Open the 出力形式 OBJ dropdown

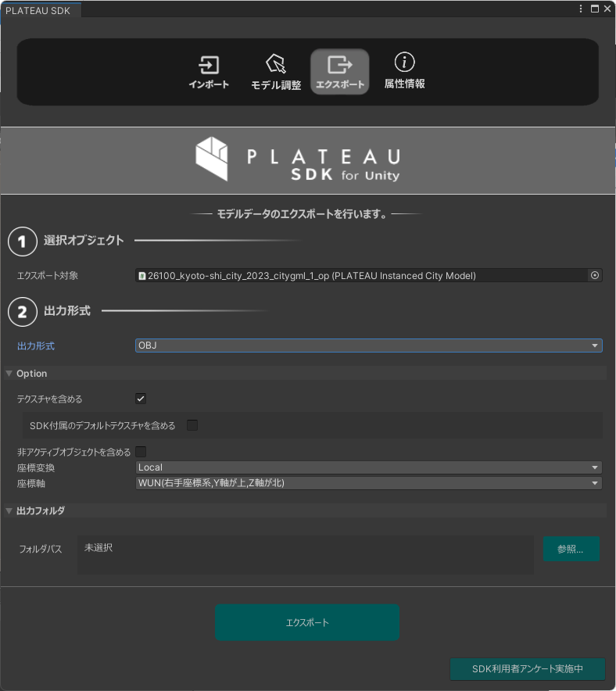[x=368, y=345]
